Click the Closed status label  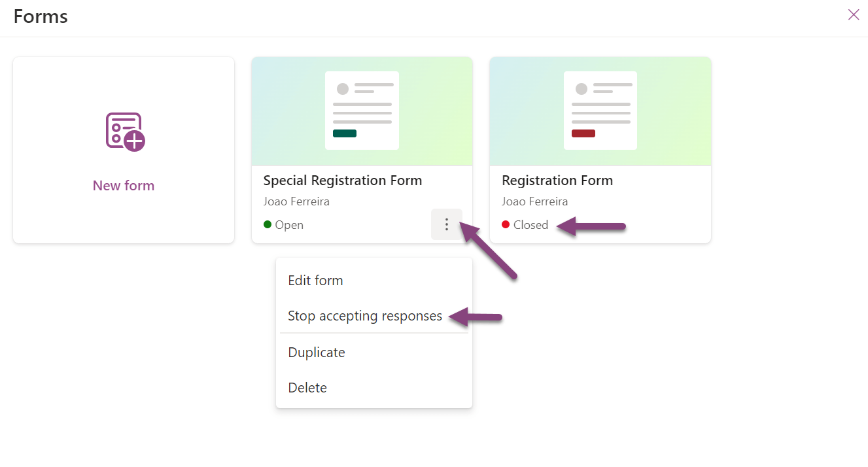[530, 225]
